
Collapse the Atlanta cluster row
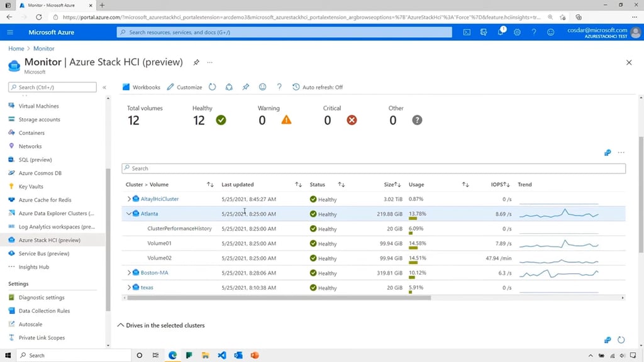click(x=128, y=214)
